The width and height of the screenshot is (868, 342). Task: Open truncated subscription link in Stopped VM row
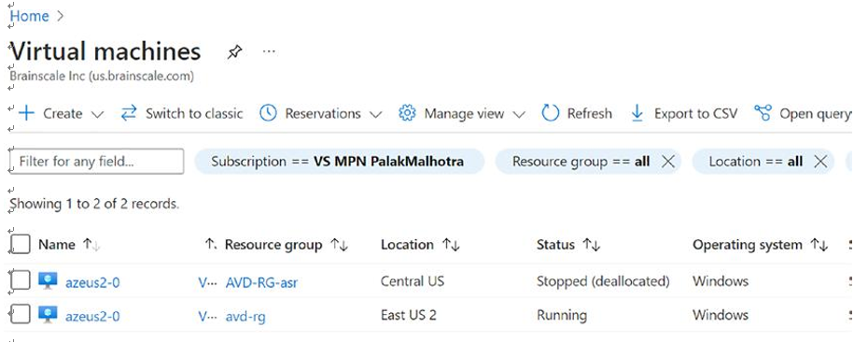(x=206, y=283)
